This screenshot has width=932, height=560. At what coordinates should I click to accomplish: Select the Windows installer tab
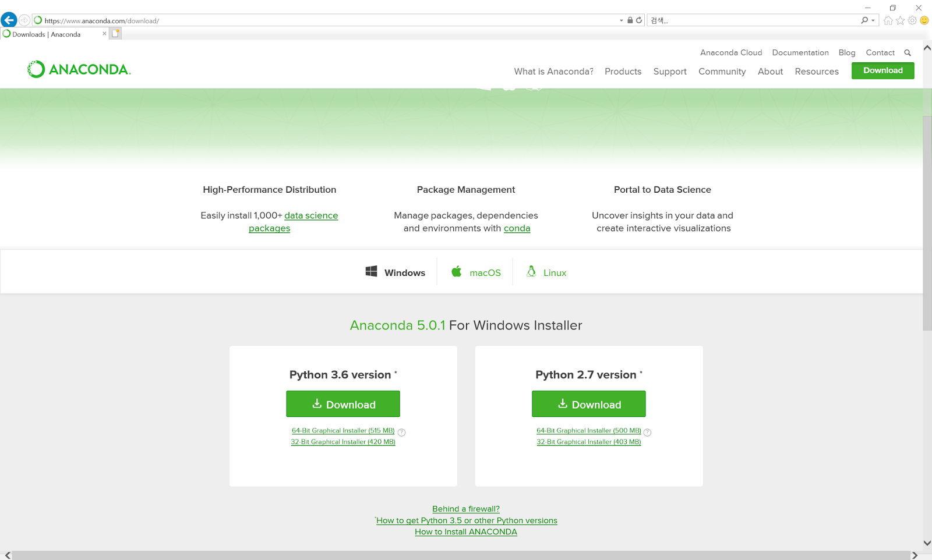click(396, 272)
